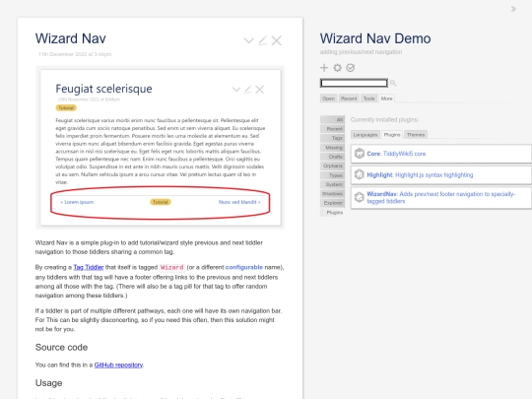Screen dimensions: 532x399
Task: Open the Explorer vertical tab
Action: (x=333, y=203)
